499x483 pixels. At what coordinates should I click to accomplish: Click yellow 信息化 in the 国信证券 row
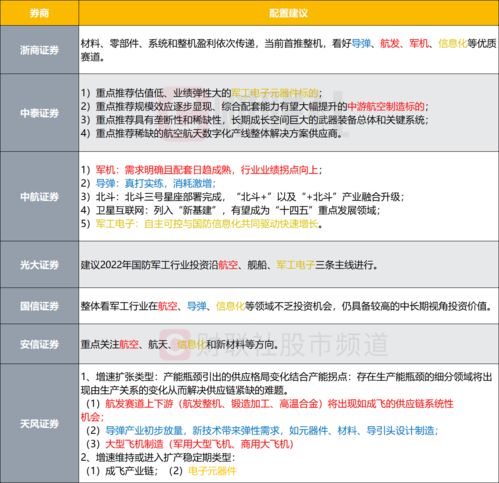click(x=230, y=306)
